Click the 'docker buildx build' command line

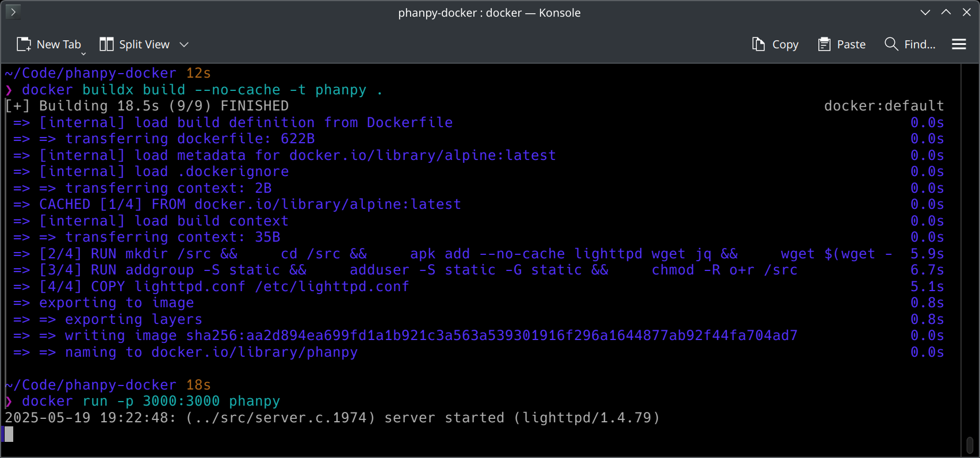(194, 90)
